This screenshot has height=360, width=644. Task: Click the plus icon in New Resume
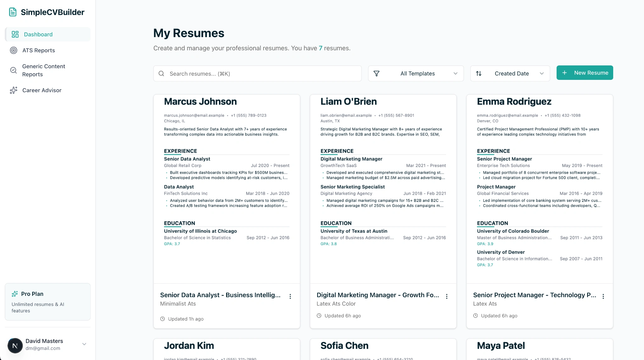point(564,73)
